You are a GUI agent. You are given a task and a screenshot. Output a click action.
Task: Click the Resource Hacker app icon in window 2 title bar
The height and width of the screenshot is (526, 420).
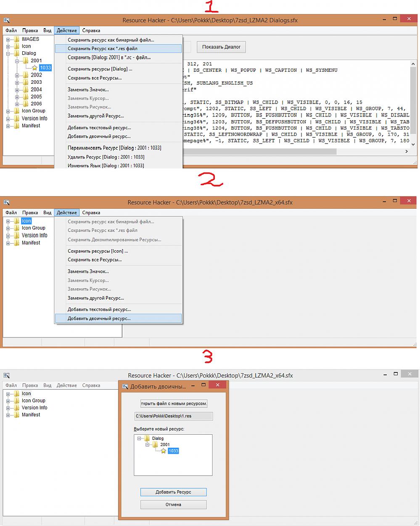tap(6, 202)
